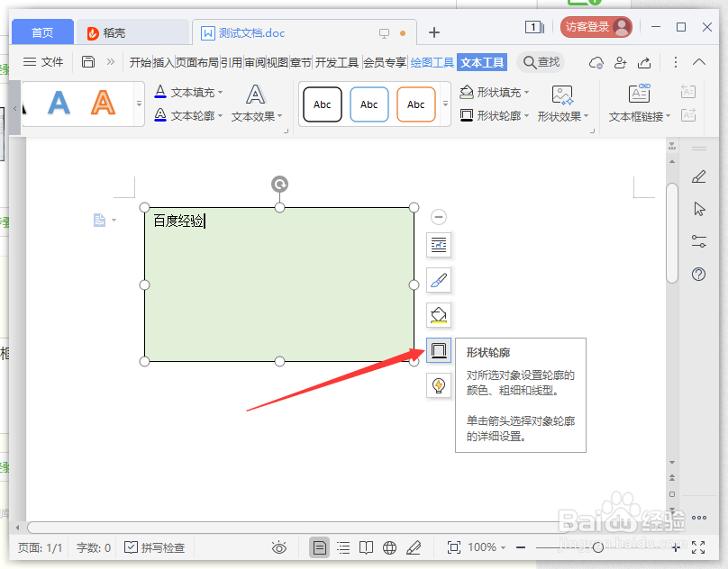
Task: Open the 形状轮廓 dropdown in ribbon
Action: pyautogui.click(x=495, y=114)
